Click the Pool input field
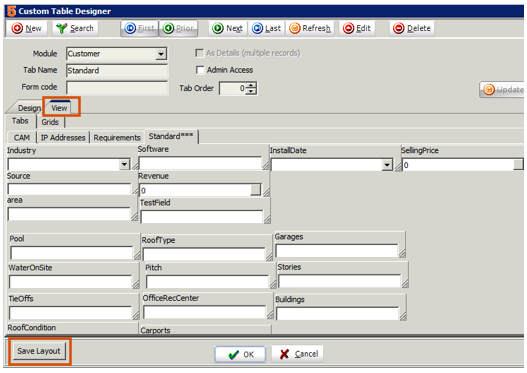527x373 pixels. tap(72, 253)
